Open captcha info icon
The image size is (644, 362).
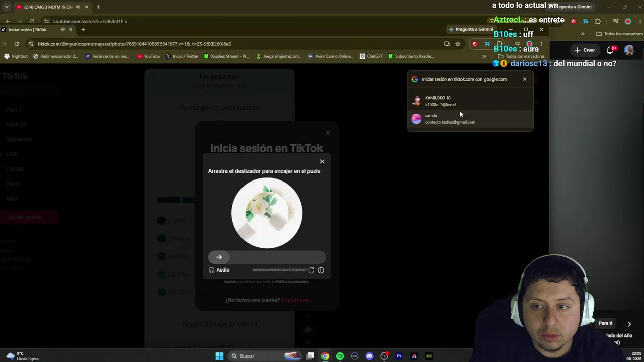click(x=320, y=270)
